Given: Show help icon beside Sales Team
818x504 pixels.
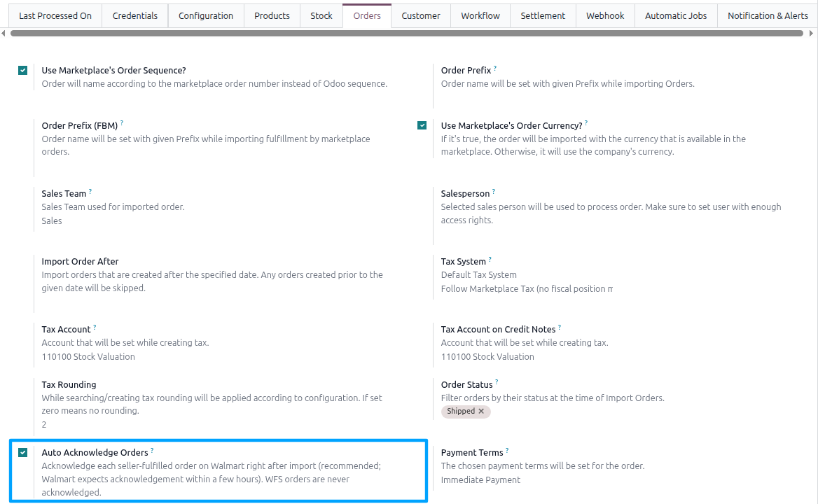Looking at the screenshot, I should coord(90,191).
